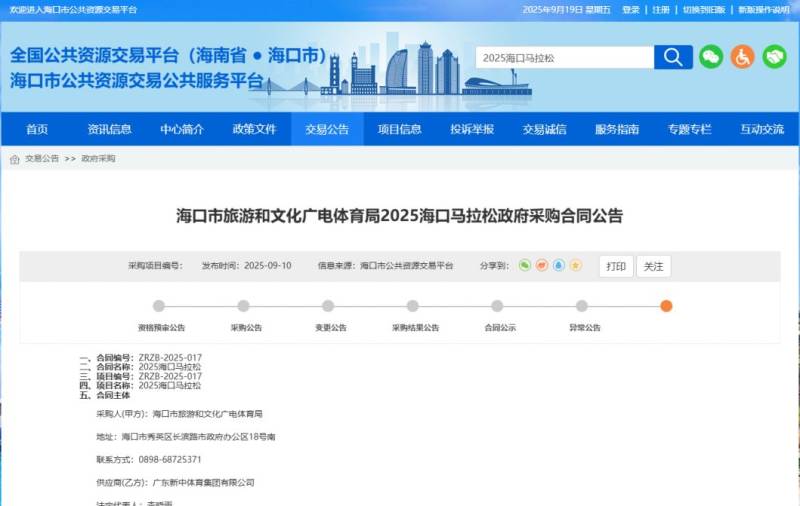This screenshot has width=800, height=506.
Task: Open the 首页 navigation tab
Action: point(37,129)
